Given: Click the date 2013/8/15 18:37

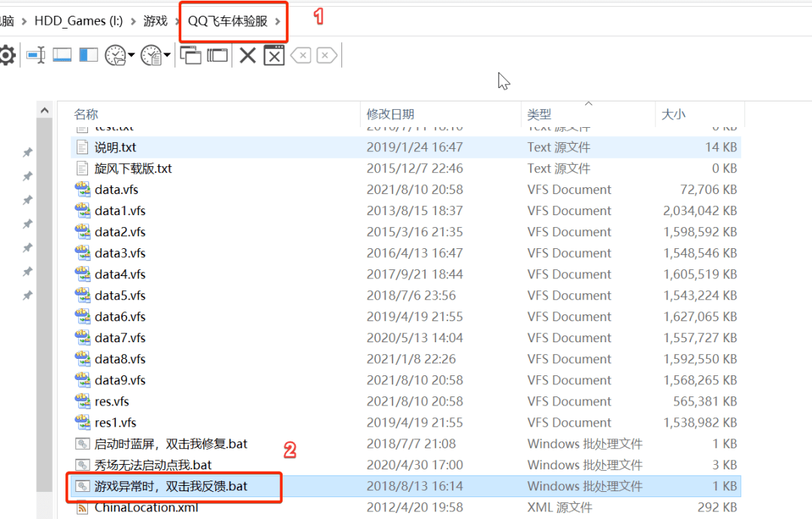Looking at the screenshot, I should point(415,211).
